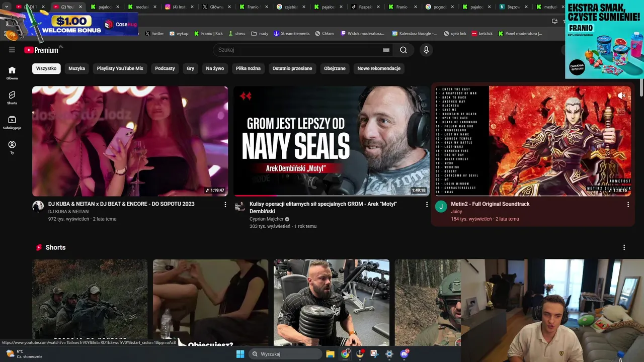Select the Na żywo chip
This screenshot has width=644, height=362.
215,68
